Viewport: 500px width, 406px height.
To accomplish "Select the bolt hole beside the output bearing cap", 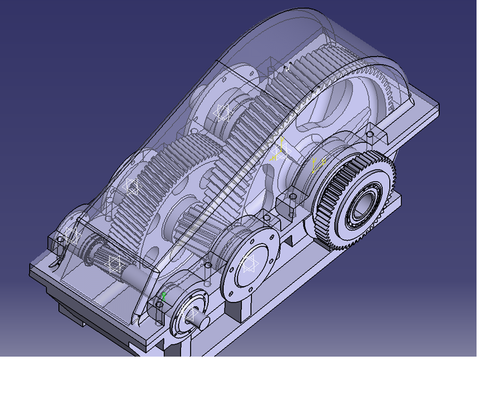I will (x=292, y=197).
